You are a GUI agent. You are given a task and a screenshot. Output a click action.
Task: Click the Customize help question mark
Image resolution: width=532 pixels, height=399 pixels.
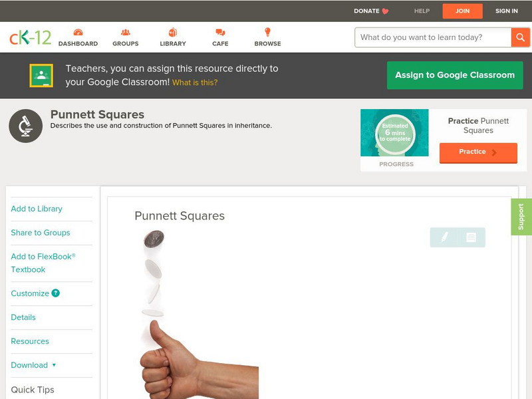[56, 293]
